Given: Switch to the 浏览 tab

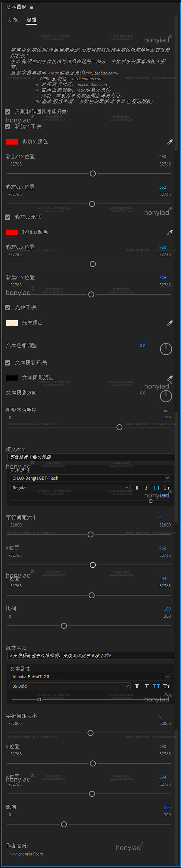Looking at the screenshot, I should (12, 20).
